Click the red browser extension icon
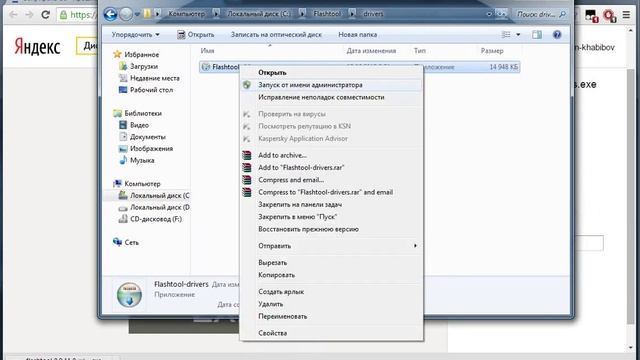 pyautogui.click(x=609, y=16)
